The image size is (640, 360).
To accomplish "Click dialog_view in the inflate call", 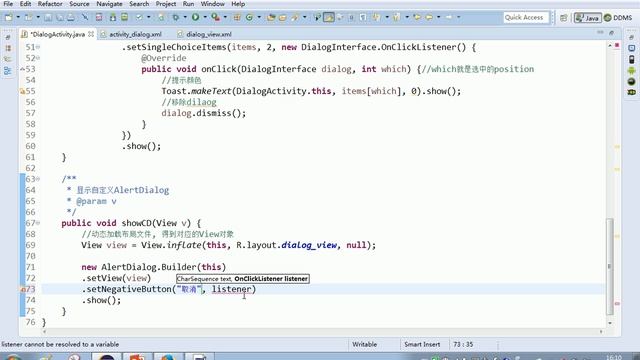I will click(309, 245).
